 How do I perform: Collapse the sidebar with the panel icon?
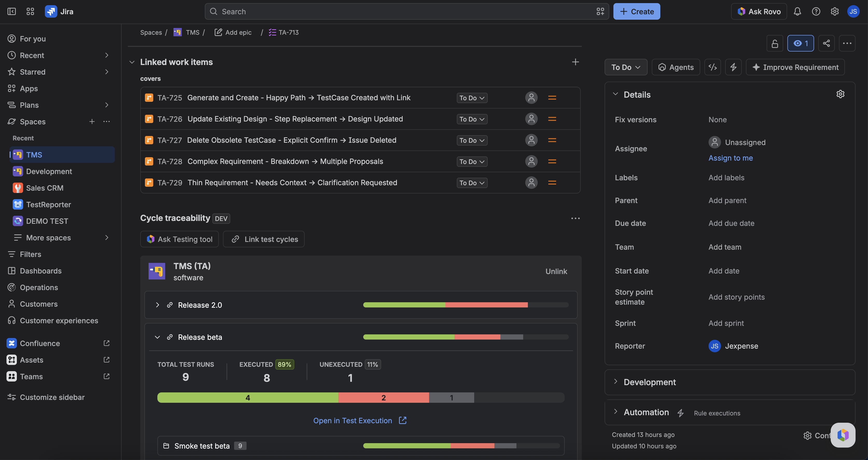click(11, 11)
